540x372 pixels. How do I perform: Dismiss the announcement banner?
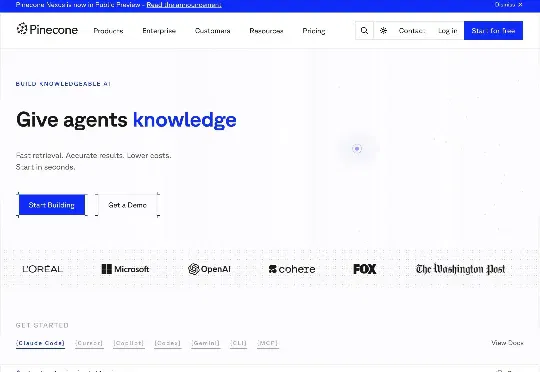point(509,5)
